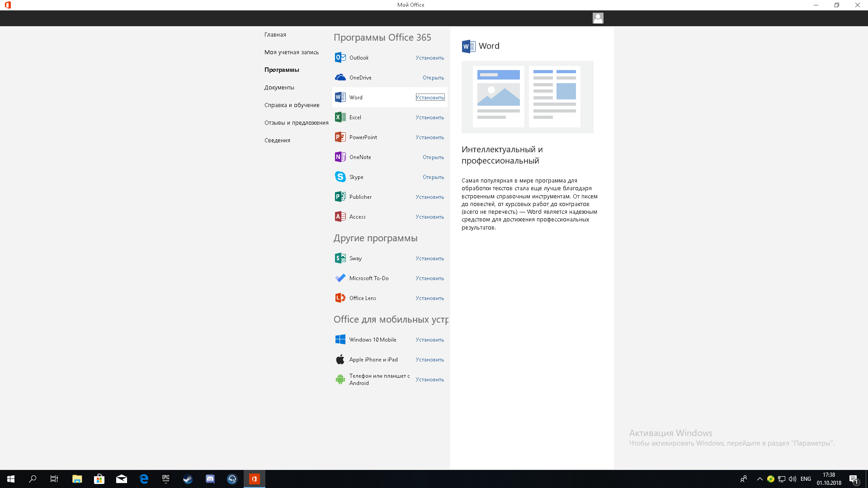Click Установить next to Apple iPhone и iPad

430,360
